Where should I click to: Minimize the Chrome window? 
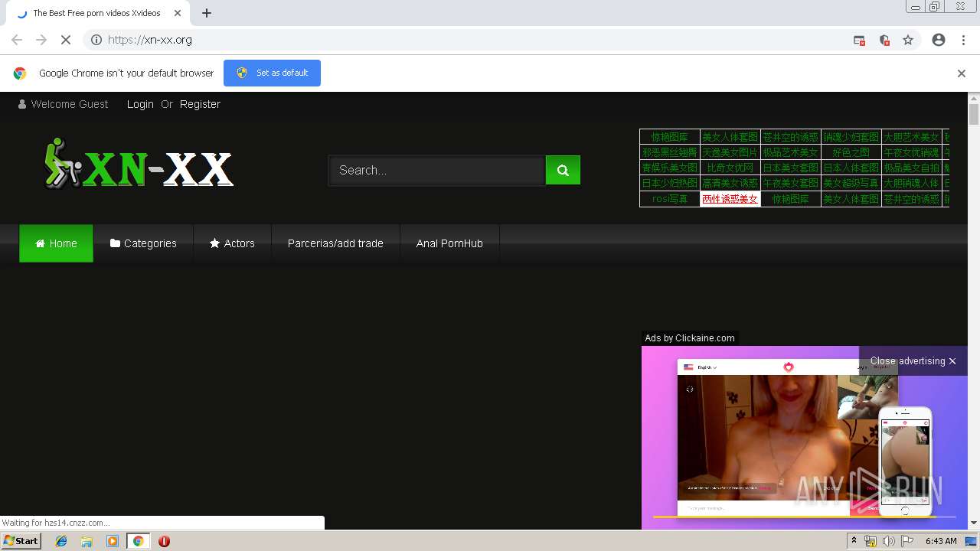[x=915, y=7]
